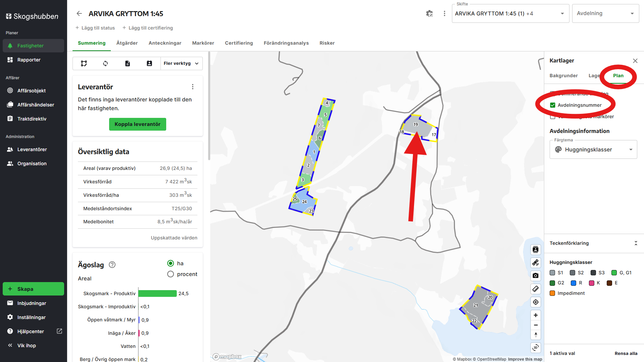Viewport: 644px width, 362px height.
Task: Select the ha radio button
Action: tap(171, 263)
